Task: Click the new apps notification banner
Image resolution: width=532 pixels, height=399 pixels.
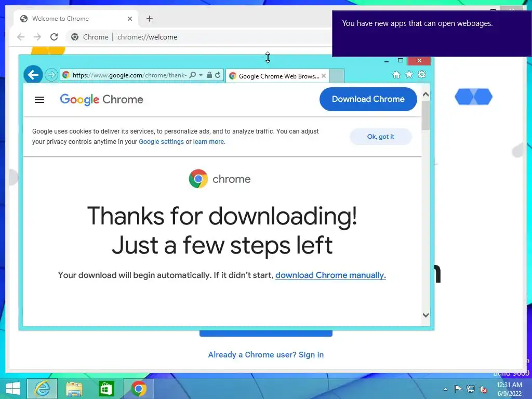Action: tap(432, 34)
